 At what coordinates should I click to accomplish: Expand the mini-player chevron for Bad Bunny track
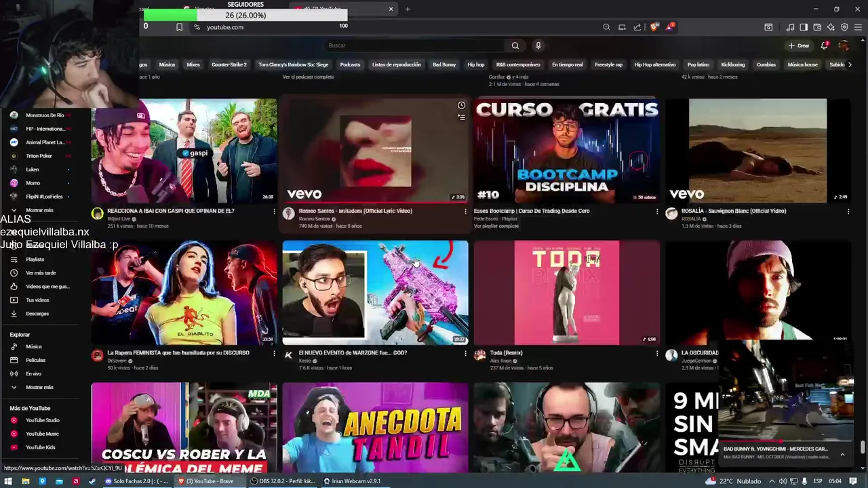842,455
